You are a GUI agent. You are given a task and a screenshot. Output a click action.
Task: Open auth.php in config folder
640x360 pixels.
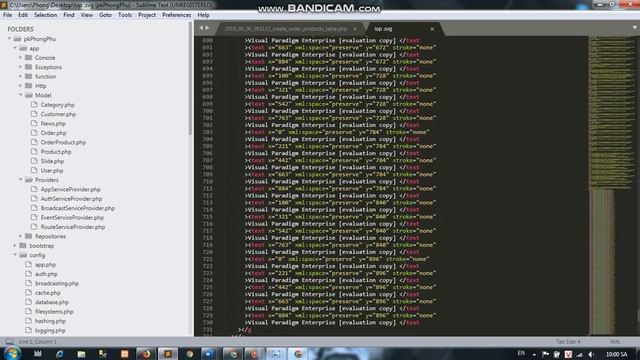click(46, 274)
